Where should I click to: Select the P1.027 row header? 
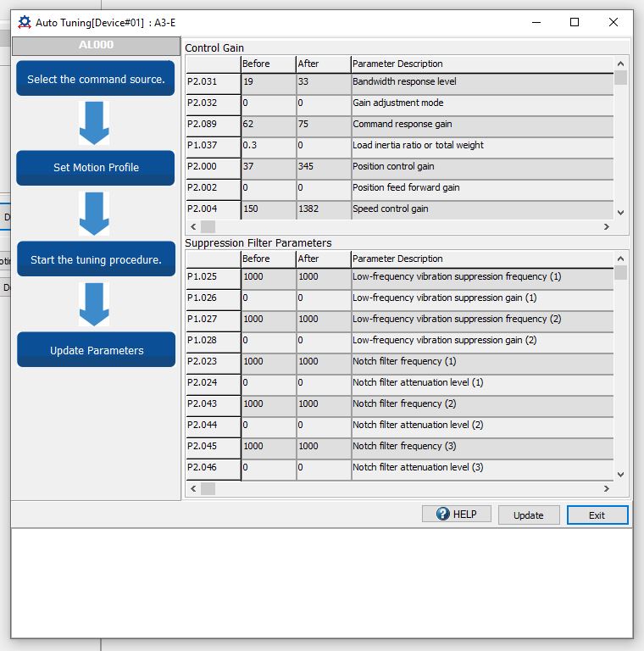[214, 321]
